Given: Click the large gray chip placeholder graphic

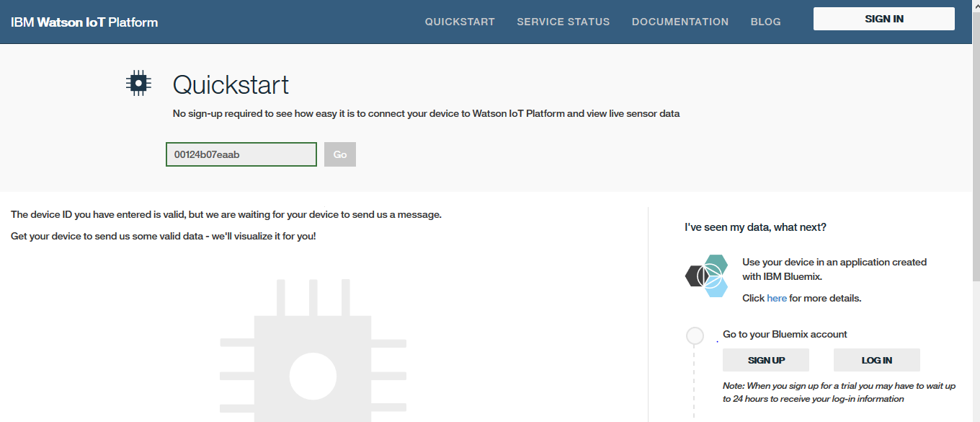Looking at the screenshot, I should tap(313, 352).
